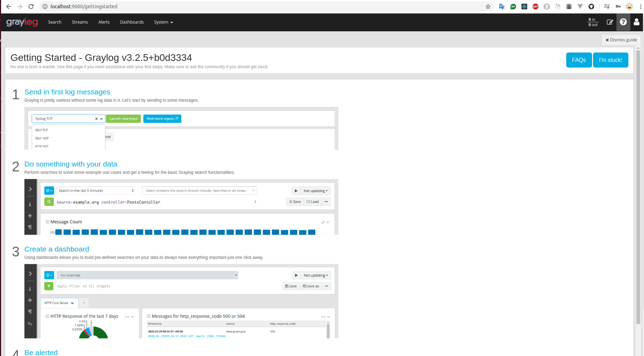Bookmark this page with the star icon
This screenshot has width=644, height=356.
pyautogui.click(x=488, y=7)
